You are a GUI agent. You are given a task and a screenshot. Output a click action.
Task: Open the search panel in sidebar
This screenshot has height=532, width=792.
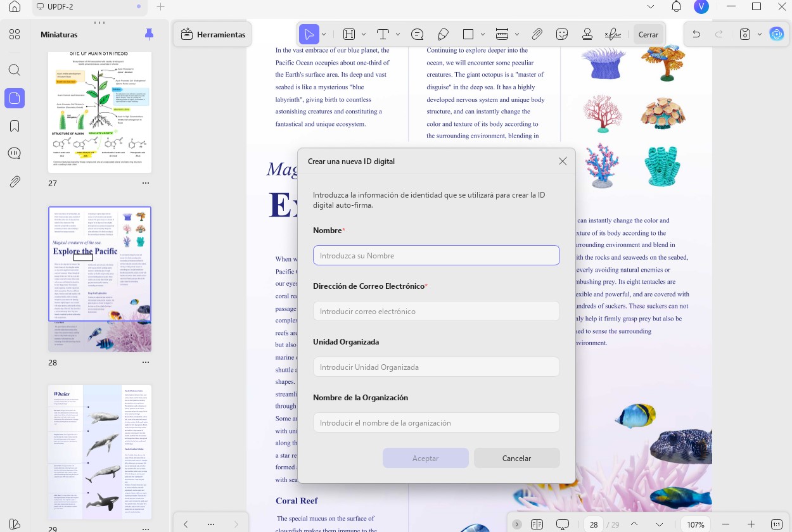click(15, 70)
